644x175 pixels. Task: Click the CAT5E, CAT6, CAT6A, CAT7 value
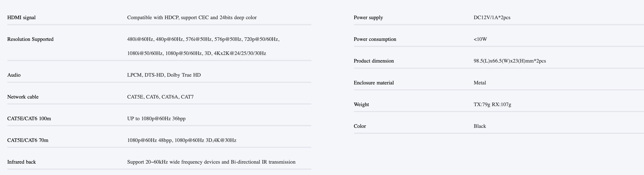pos(160,97)
